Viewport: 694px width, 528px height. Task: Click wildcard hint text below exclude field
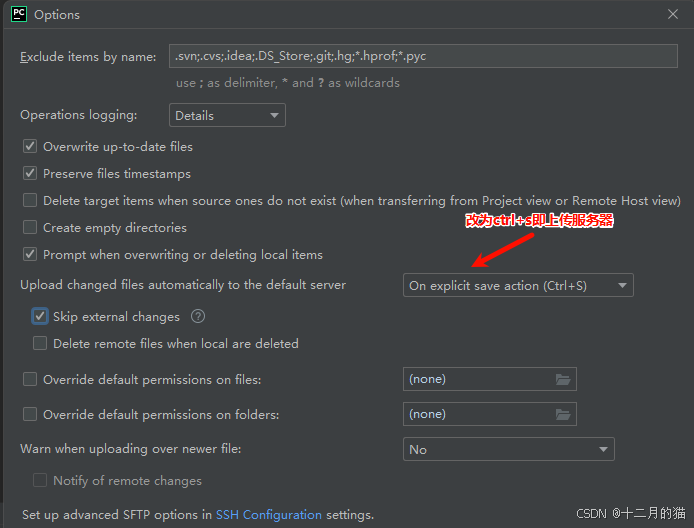tap(288, 83)
